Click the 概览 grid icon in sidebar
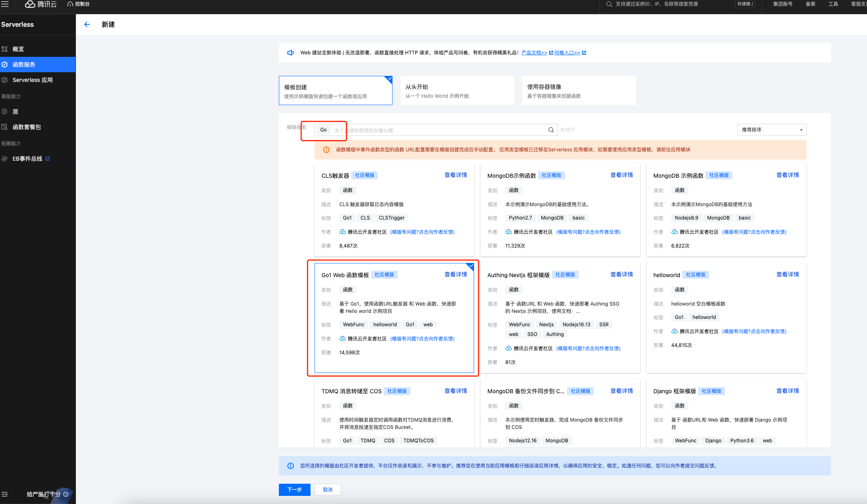This screenshot has height=504, width=867. point(5,49)
